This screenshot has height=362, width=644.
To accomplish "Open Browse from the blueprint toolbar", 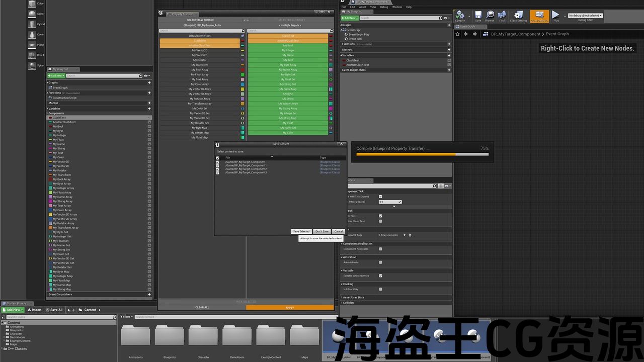I will pyautogui.click(x=490, y=16).
